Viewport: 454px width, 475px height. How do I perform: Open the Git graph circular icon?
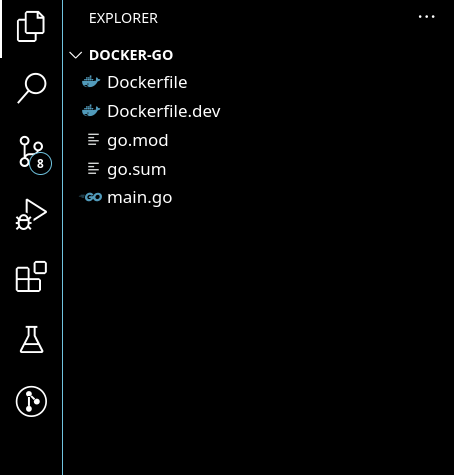tap(31, 401)
